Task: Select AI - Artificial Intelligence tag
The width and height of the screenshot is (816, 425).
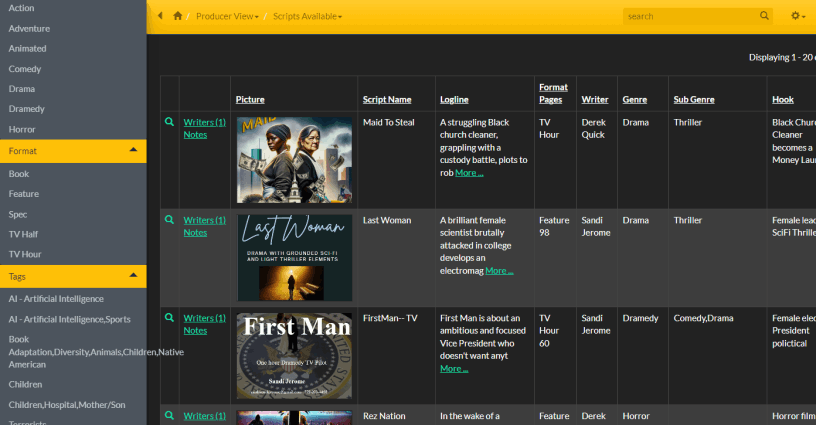Action: click(56, 299)
